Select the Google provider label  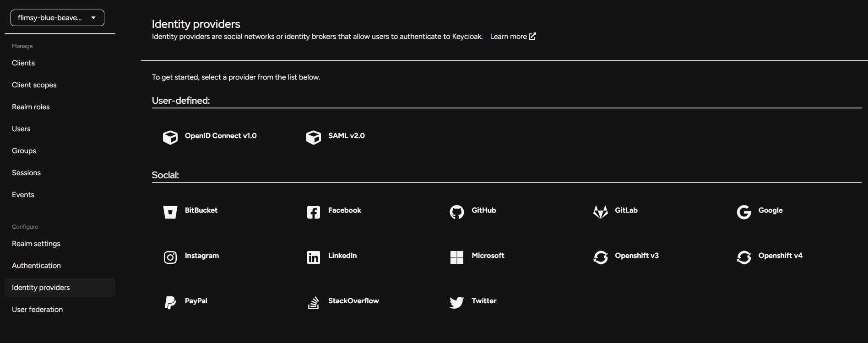(770, 210)
